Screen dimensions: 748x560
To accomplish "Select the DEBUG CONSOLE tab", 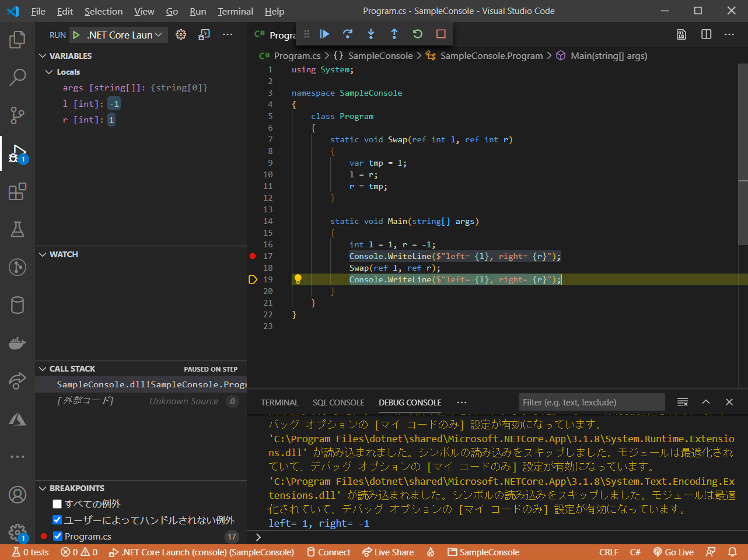I will point(410,402).
